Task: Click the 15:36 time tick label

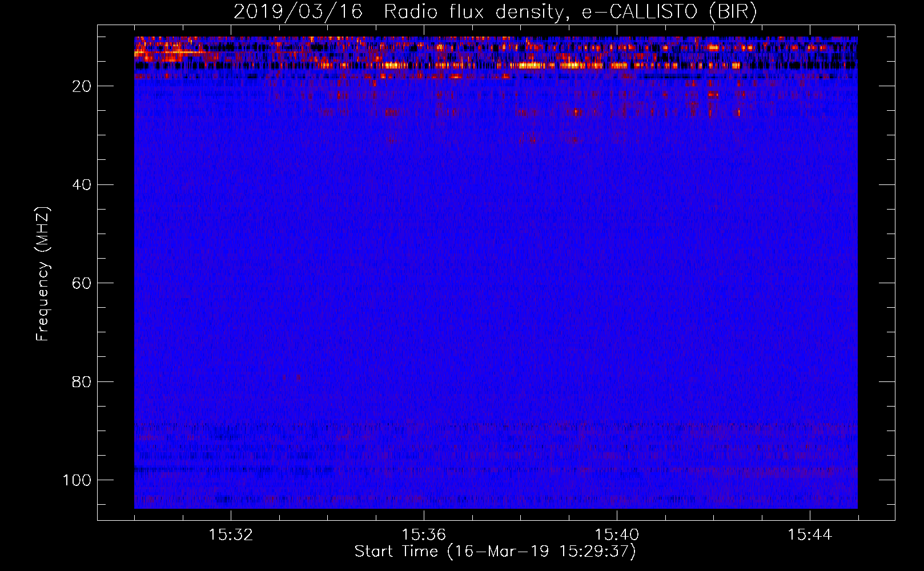Action: point(424,535)
